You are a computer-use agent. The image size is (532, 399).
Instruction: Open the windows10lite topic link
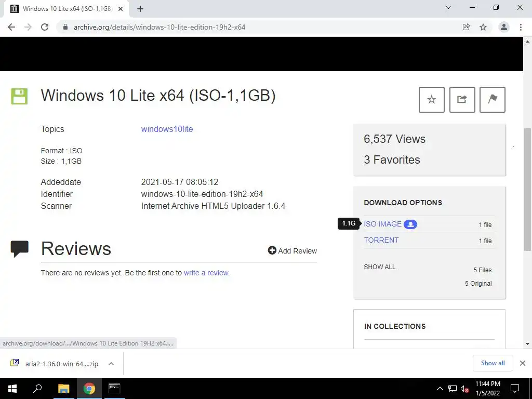point(167,129)
